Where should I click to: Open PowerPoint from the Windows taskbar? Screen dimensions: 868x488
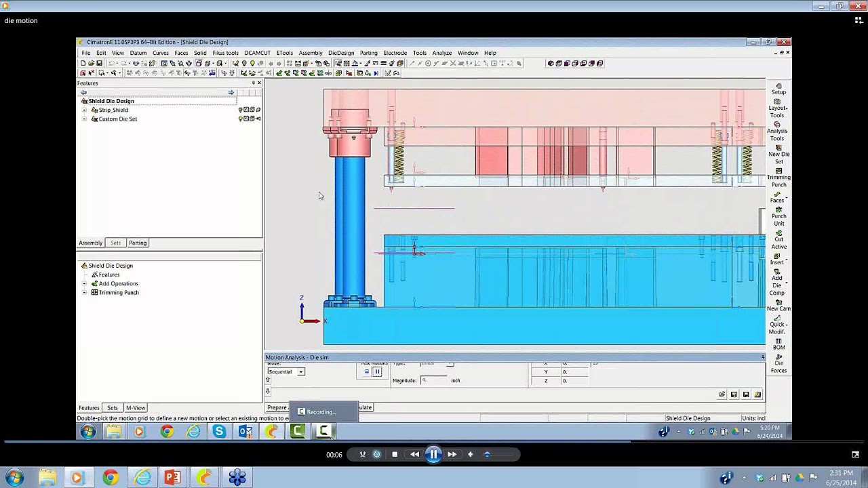172,478
